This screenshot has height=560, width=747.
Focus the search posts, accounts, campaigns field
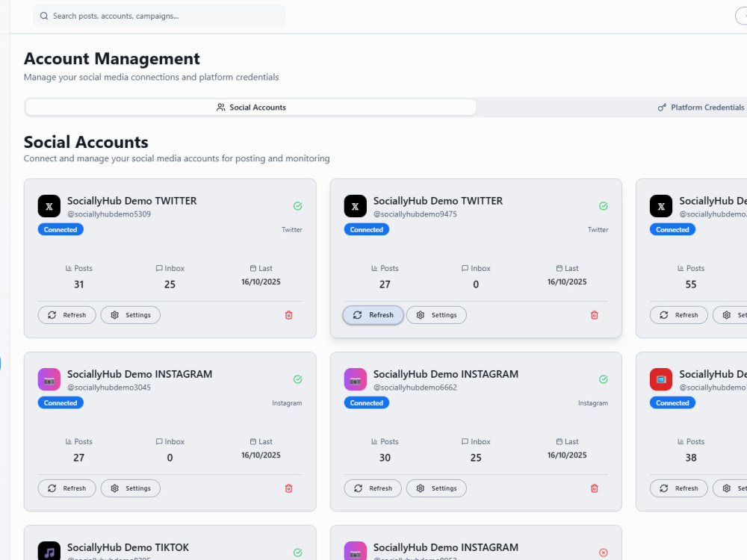pos(159,16)
